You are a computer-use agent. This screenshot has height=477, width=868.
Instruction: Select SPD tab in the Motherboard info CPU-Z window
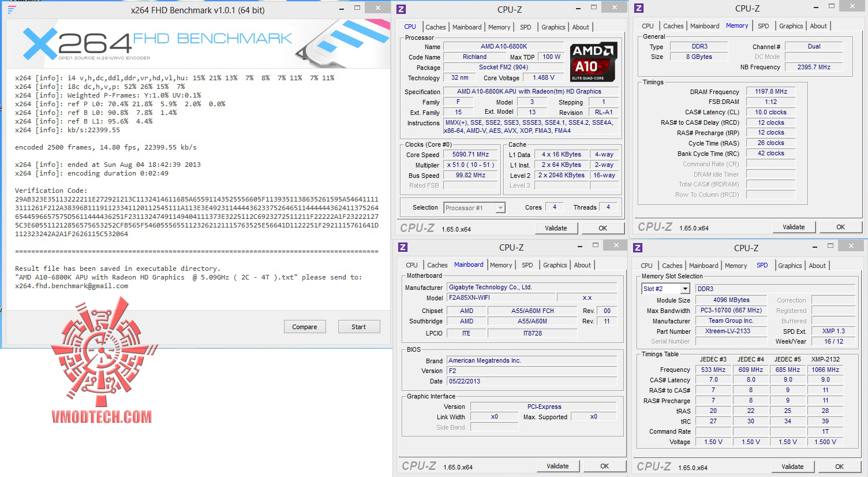[x=527, y=265]
